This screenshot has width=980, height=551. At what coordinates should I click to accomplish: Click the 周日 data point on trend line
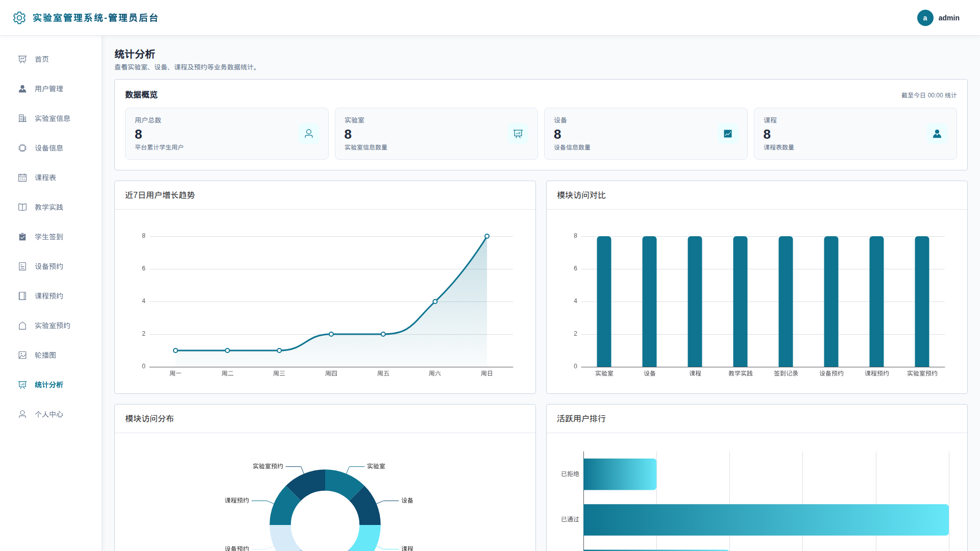point(487,236)
